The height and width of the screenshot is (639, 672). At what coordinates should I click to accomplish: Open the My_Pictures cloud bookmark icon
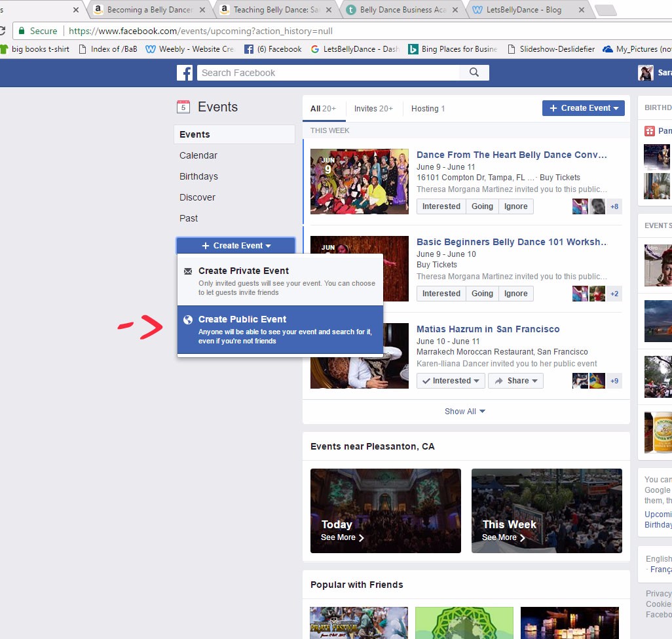608,49
